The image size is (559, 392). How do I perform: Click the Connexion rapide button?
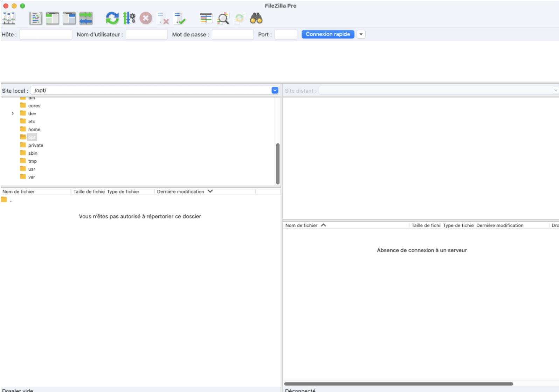click(x=328, y=34)
